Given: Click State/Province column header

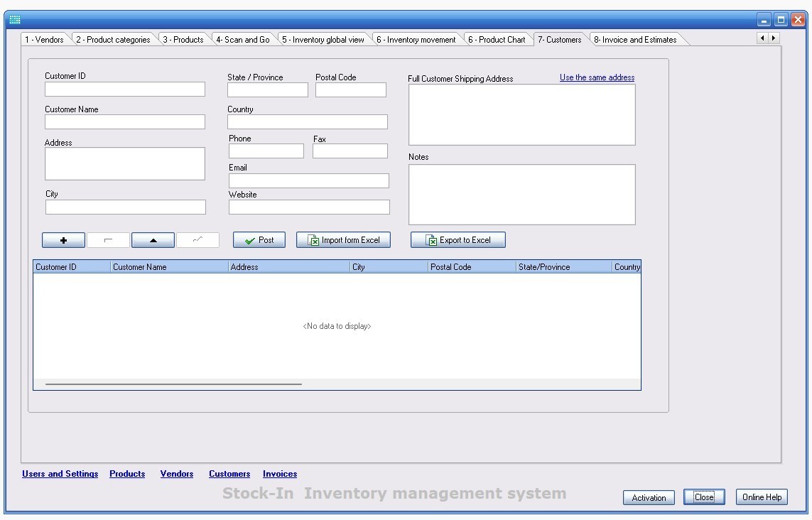Looking at the screenshot, I should [x=564, y=266].
